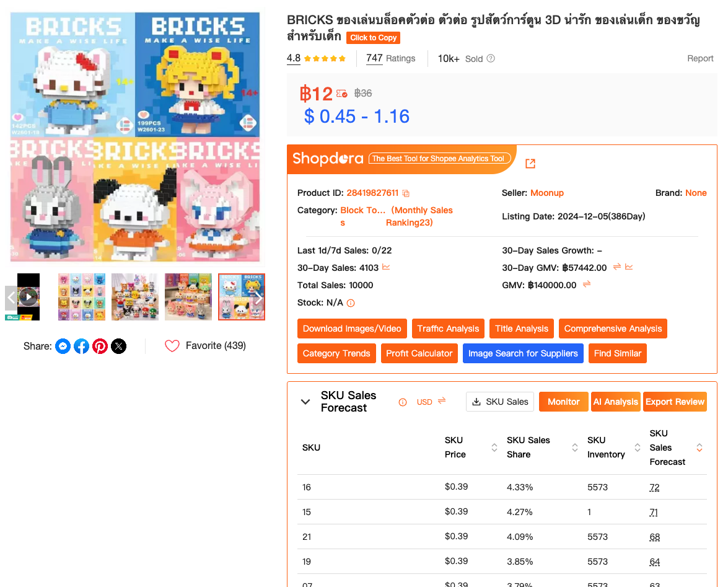
Task: Play the product video thumbnail
Action: point(29,297)
